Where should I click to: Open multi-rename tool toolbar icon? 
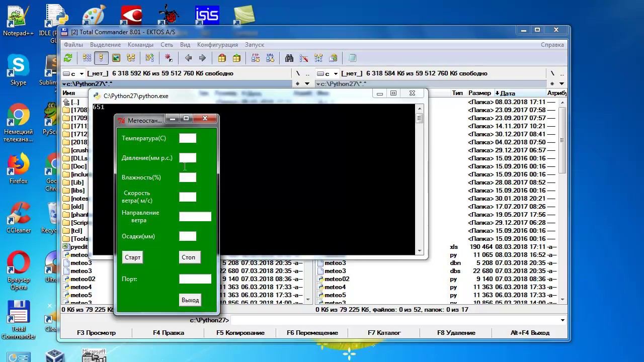tap(304, 58)
